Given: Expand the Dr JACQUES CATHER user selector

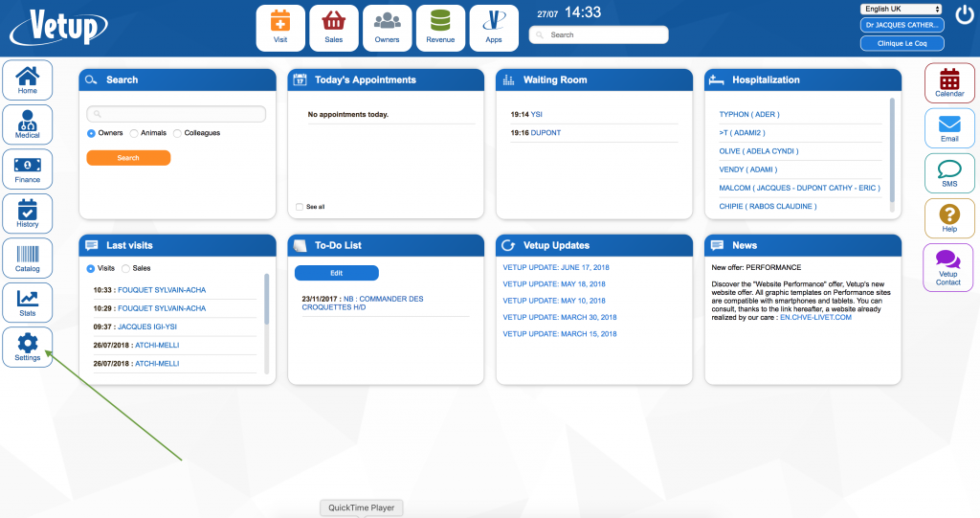Looking at the screenshot, I should pos(902,25).
